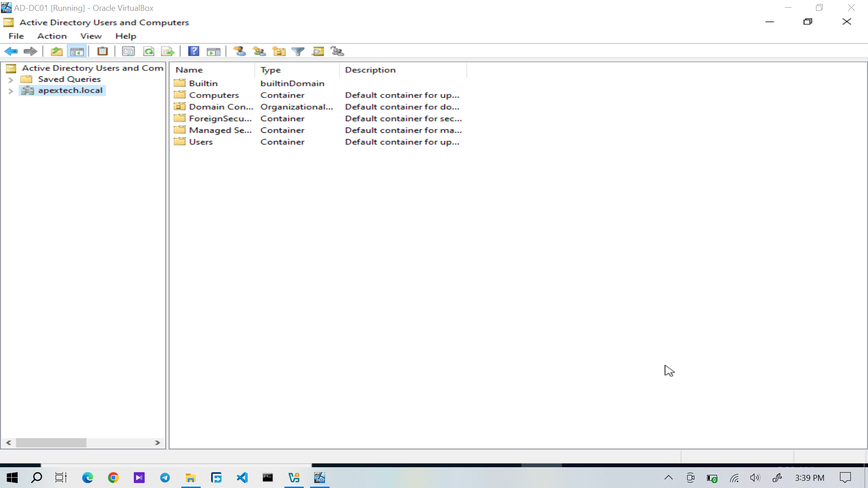Click the tree pane horizontal scrollbar thumb
This screenshot has height=488, width=868.
tap(51, 443)
